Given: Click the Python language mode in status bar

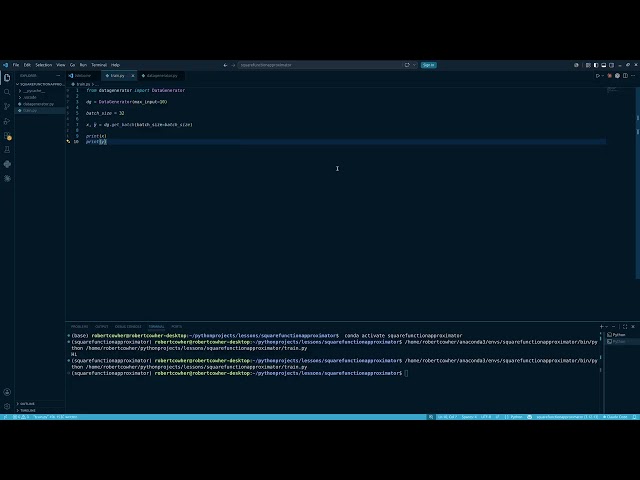Looking at the screenshot, I should tap(516, 417).
